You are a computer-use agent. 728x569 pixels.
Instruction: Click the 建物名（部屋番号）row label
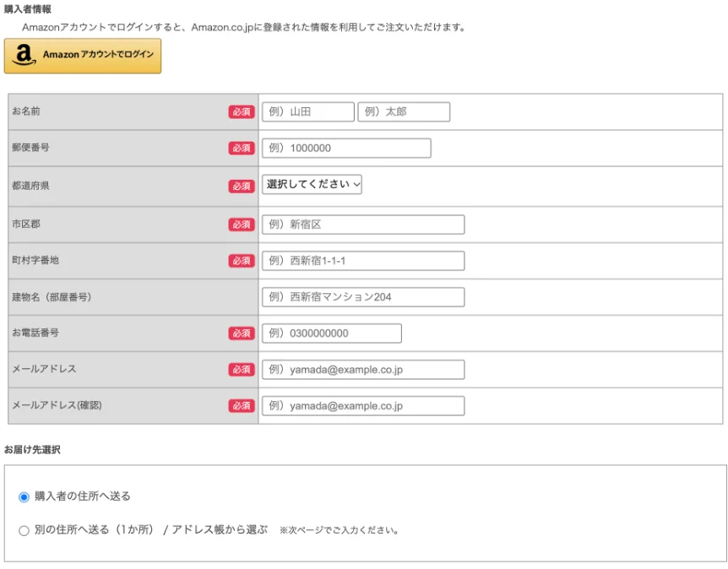tap(52, 296)
